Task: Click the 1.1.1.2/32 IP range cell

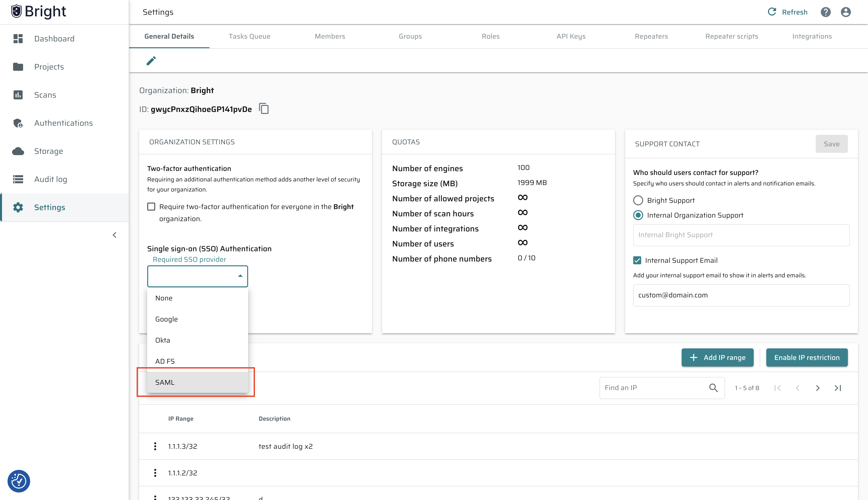Action: [x=182, y=473]
